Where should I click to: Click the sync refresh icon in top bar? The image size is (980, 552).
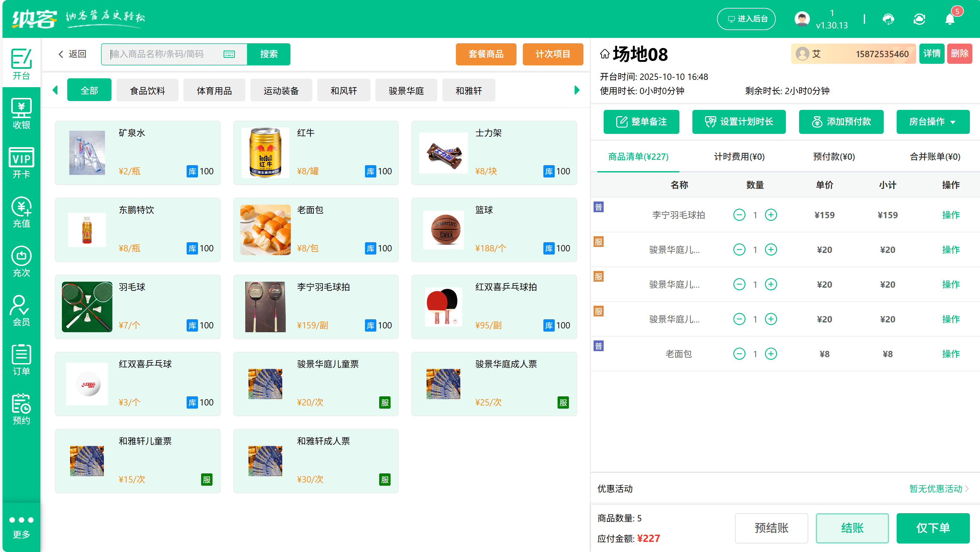coord(919,19)
